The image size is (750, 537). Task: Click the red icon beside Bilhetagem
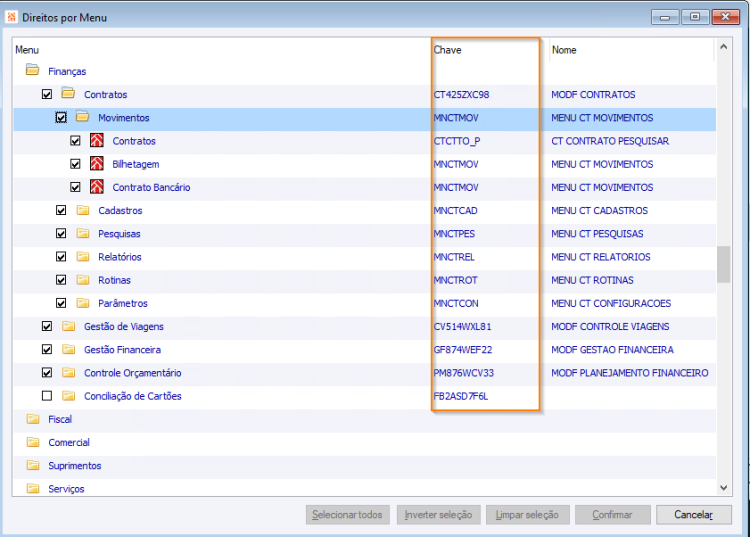pos(97,164)
